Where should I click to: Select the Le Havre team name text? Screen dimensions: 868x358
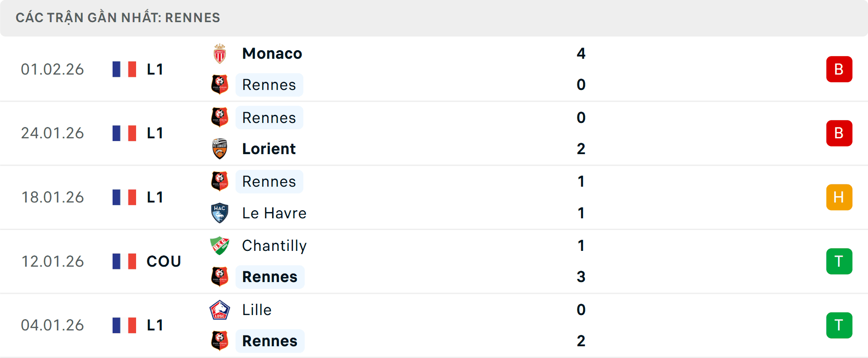(274, 213)
